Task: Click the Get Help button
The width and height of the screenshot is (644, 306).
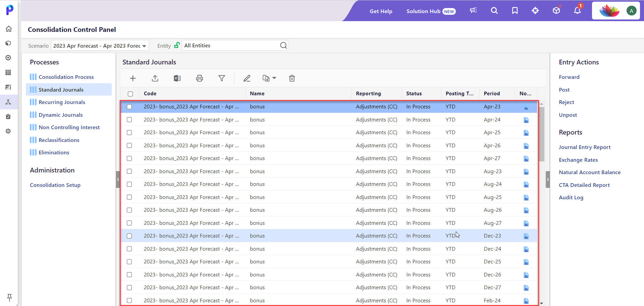Action: coord(381,11)
